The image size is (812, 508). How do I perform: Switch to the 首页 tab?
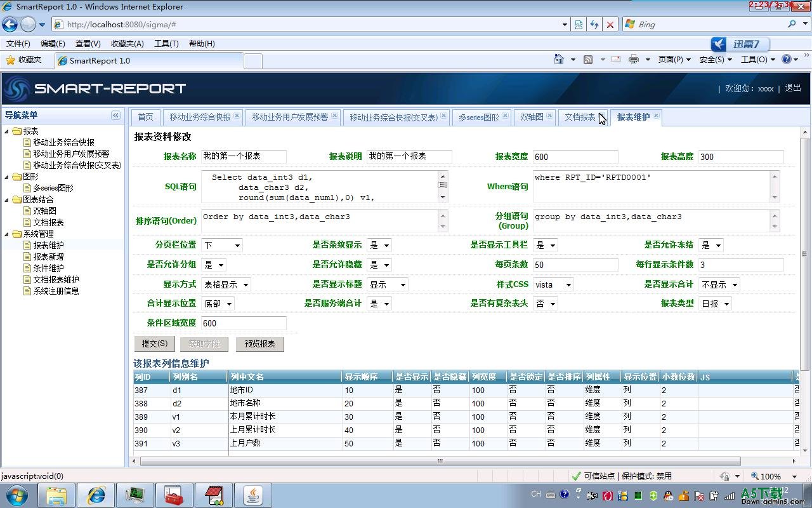[x=145, y=117]
